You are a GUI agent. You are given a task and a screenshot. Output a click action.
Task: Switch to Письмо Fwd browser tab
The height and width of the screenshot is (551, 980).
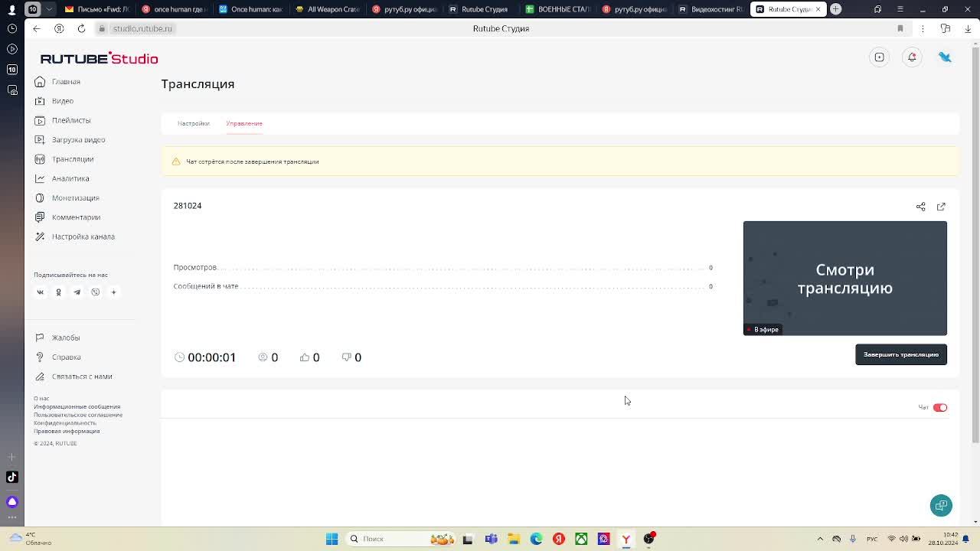[x=97, y=9]
